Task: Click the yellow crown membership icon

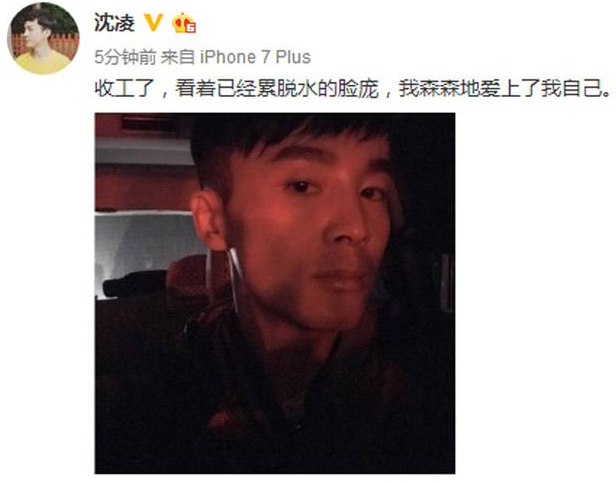Action: tap(184, 23)
